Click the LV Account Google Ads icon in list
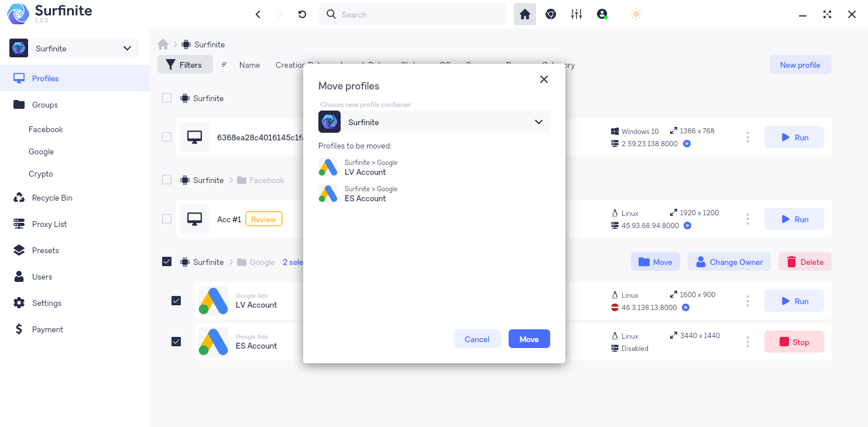 tap(213, 301)
